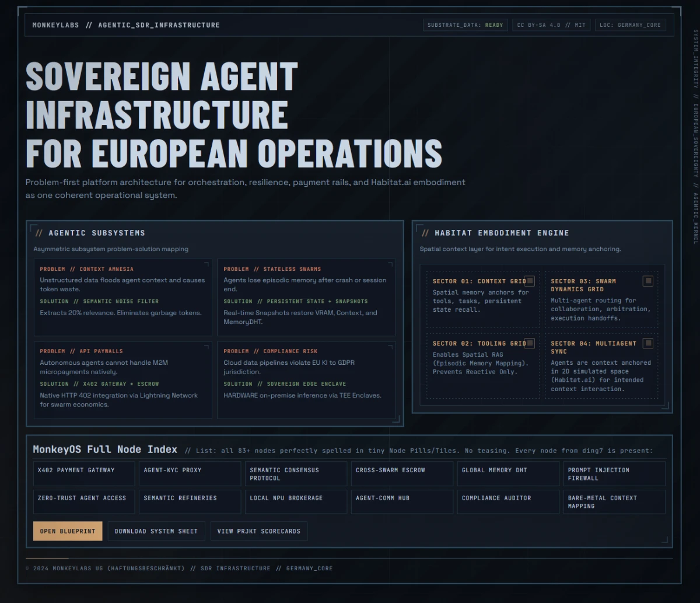The width and height of the screenshot is (700, 603).
Task: Select Prompt Injection Firewall node tile
Action: [x=614, y=474]
